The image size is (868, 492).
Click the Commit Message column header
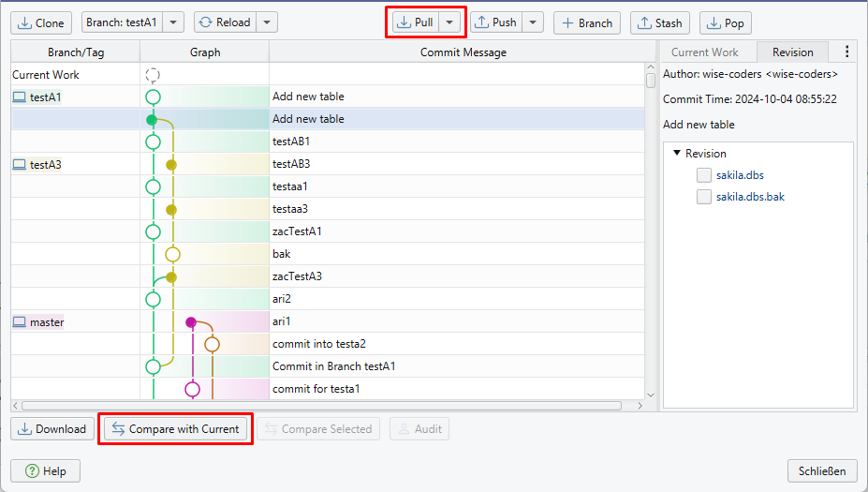463,52
